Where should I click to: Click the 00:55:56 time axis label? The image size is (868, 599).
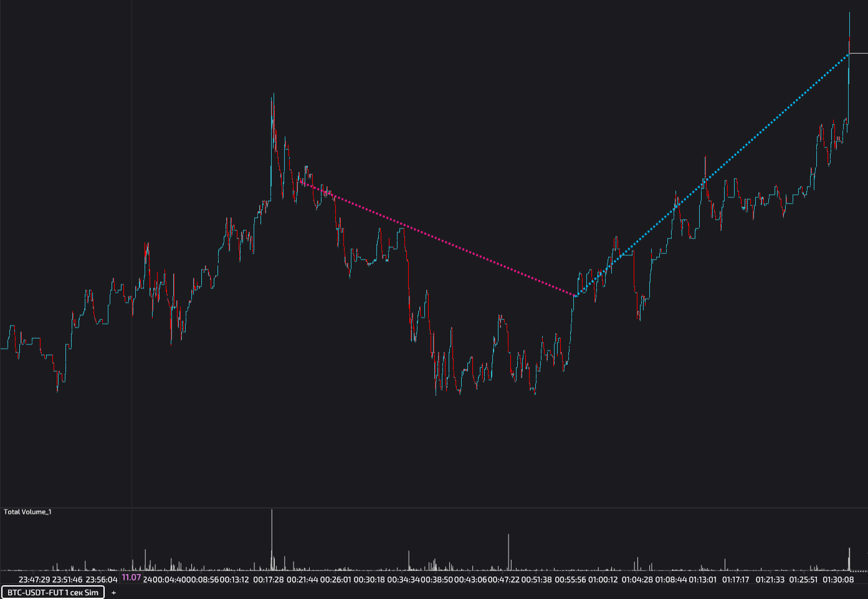click(x=570, y=579)
